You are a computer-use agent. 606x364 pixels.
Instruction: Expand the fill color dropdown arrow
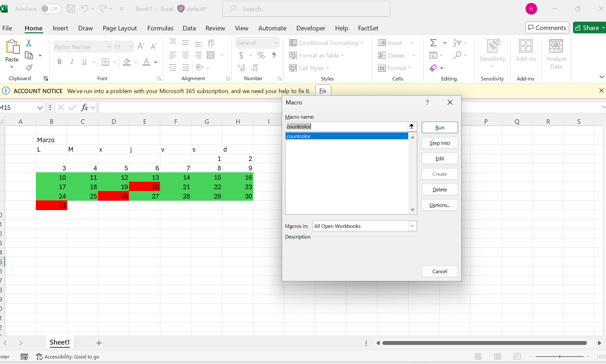136,62
